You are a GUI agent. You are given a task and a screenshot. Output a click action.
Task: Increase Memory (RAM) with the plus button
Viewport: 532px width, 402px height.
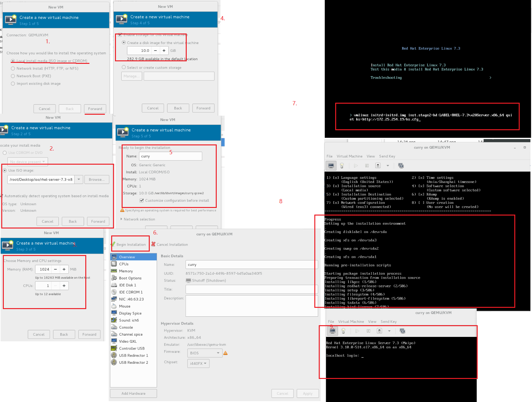(64, 269)
